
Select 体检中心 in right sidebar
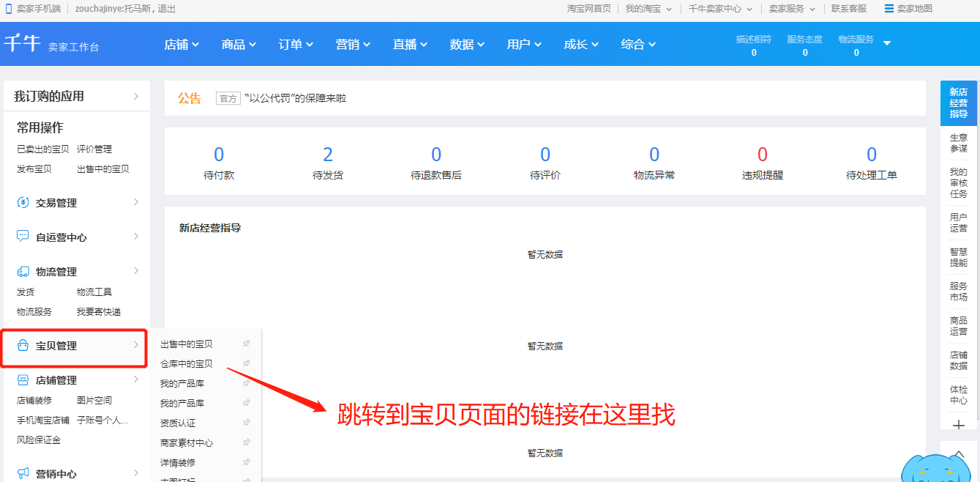tap(959, 395)
